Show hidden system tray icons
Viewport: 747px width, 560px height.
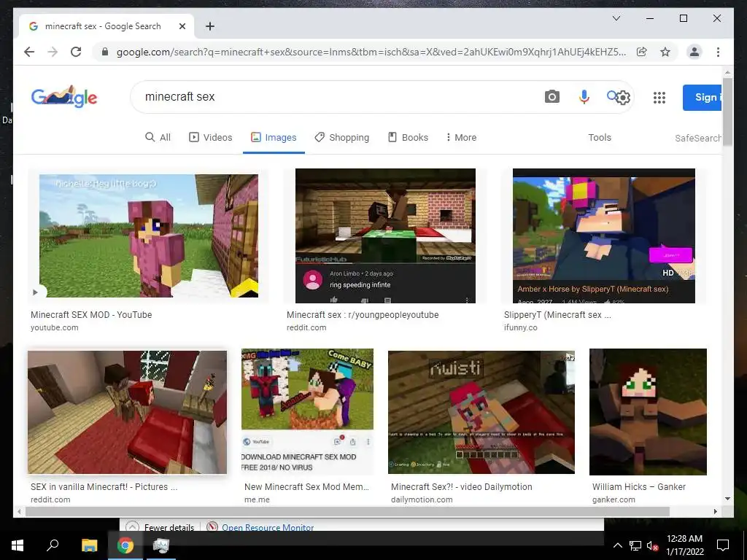pyautogui.click(x=617, y=545)
